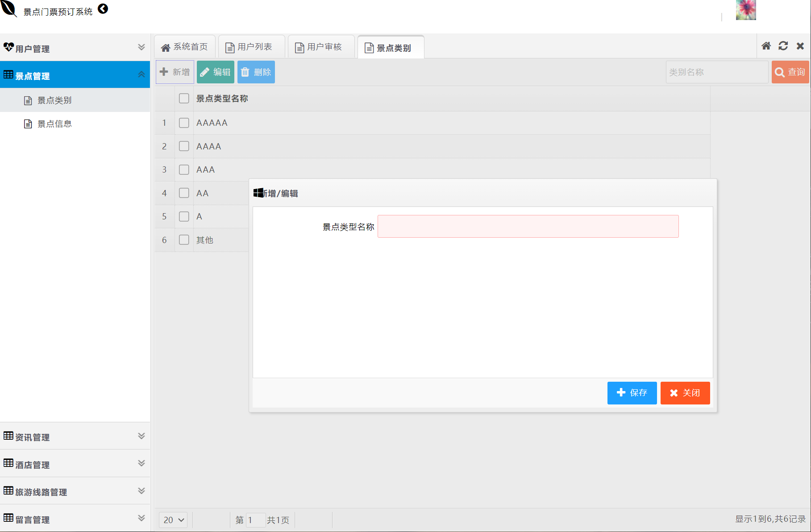The image size is (811, 532).
Task: Click the 景点门票预订系统 title text
Action: [58, 12]
